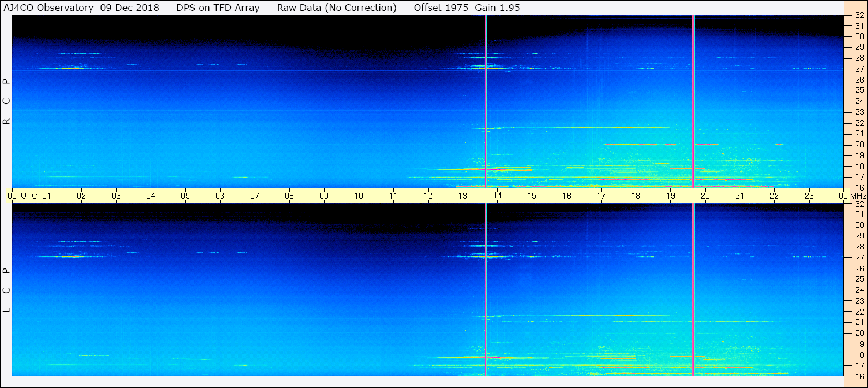This screenshot has height=388, width=868.
Task: Select hour 07 on the UTC axis
Action: (x=255, y=196)
